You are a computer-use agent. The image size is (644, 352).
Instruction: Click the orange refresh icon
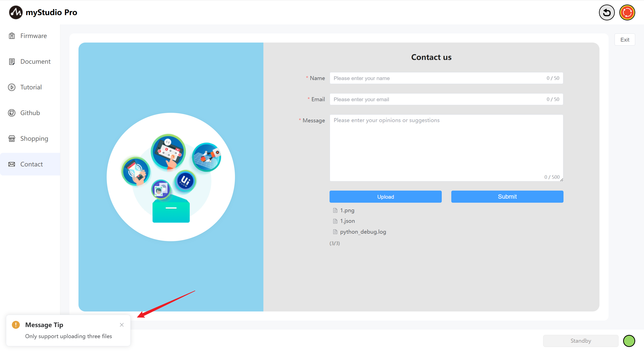click(627, 13)
